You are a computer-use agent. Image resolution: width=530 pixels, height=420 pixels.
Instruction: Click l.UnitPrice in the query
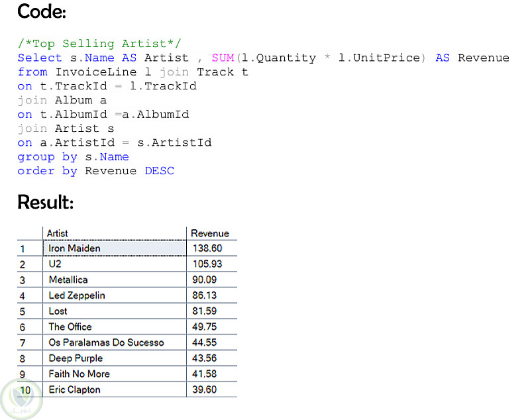(x=379, y=58)
